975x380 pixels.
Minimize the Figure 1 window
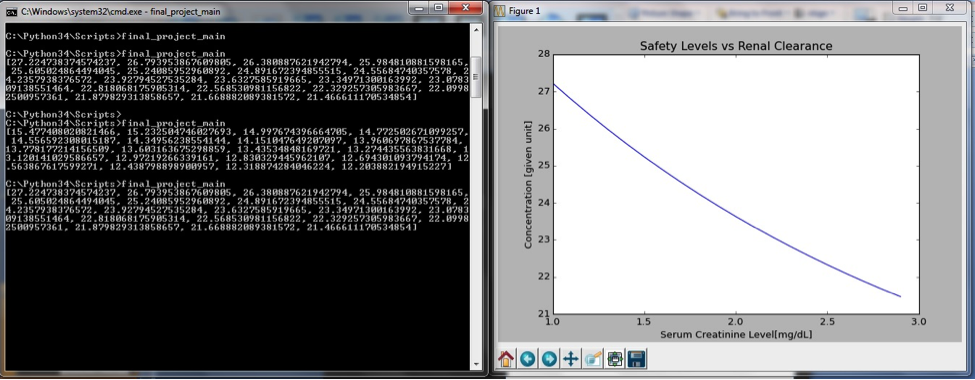[x=903, y=7]
